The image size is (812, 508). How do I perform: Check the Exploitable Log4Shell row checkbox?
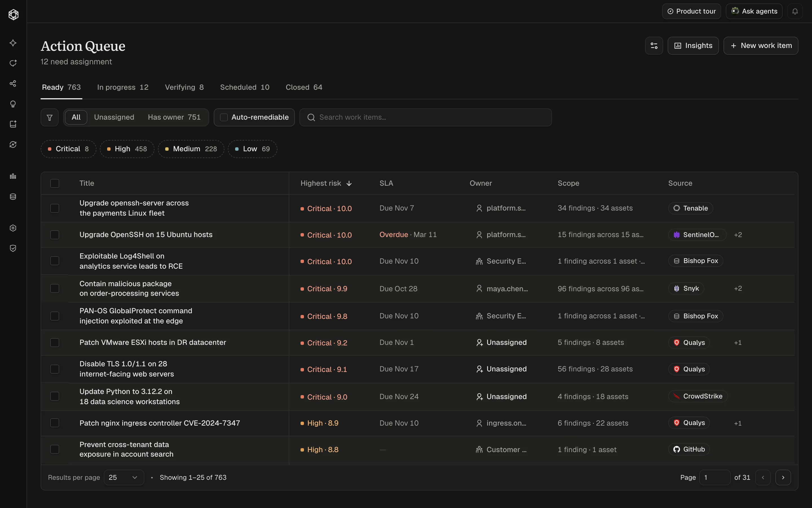coord(55,261)
